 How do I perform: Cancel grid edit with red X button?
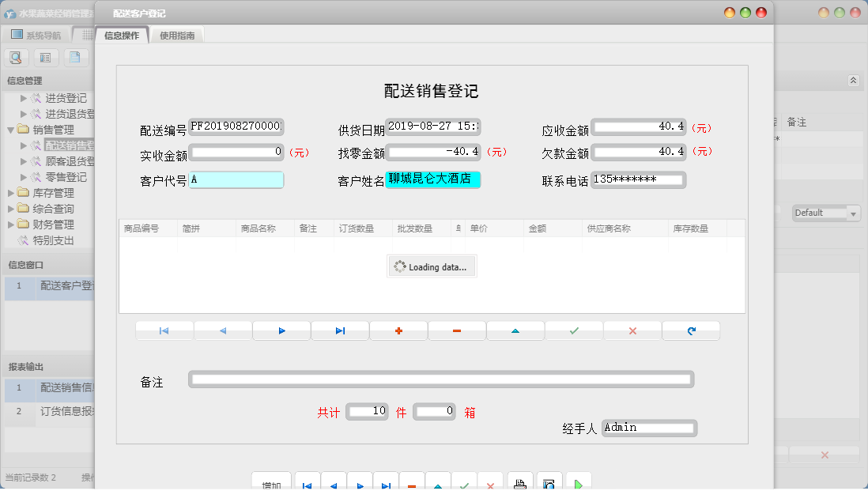632,330
